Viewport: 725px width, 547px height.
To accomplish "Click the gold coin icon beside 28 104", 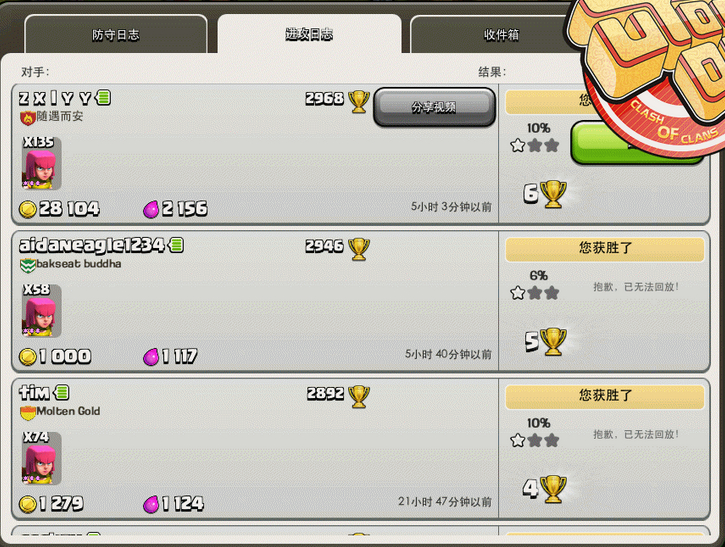I will pos(28,209).
